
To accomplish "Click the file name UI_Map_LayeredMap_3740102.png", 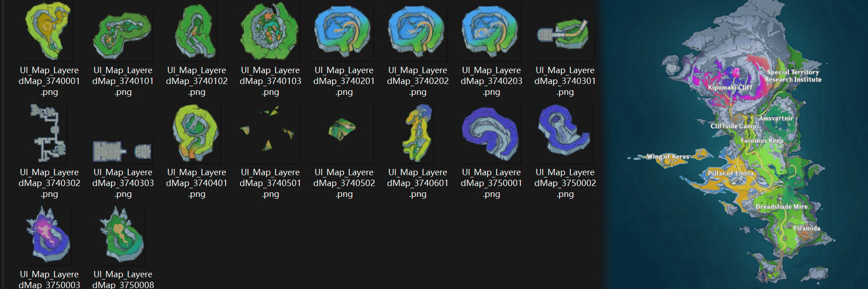I will [x=197, y=81].
